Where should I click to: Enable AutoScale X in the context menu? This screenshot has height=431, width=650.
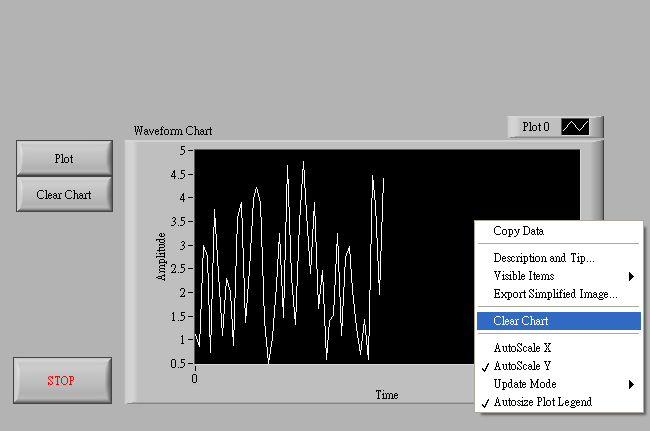tap(559, 348)
